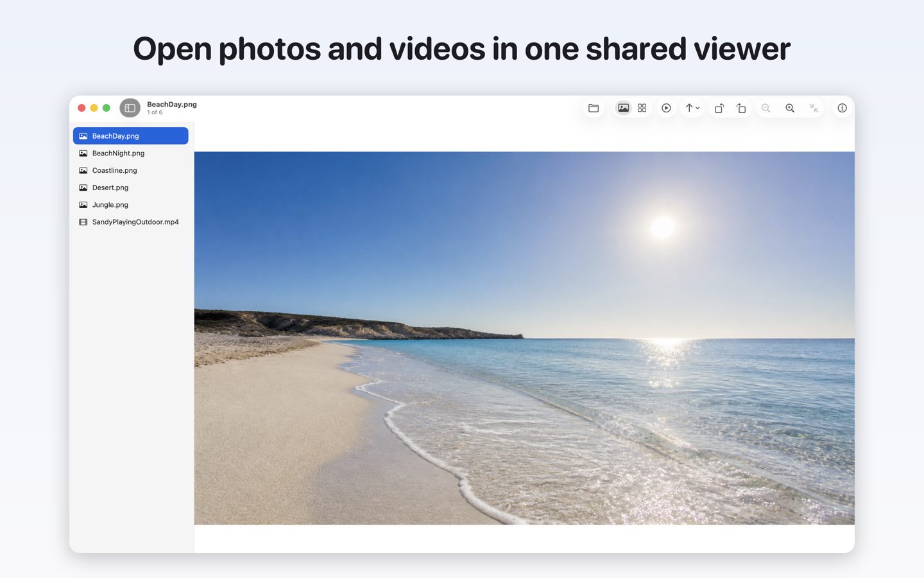This screenshot has width=924, height=578.
Task: Select Jungle.png in sidebar
Action: [131, 205]
